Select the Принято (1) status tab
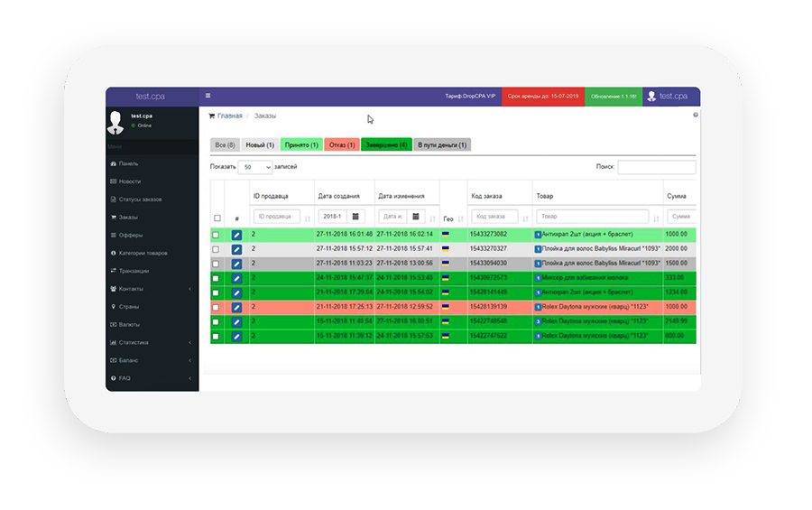The height and width of the screenshot is (510, 812). [x=300, y=144]
